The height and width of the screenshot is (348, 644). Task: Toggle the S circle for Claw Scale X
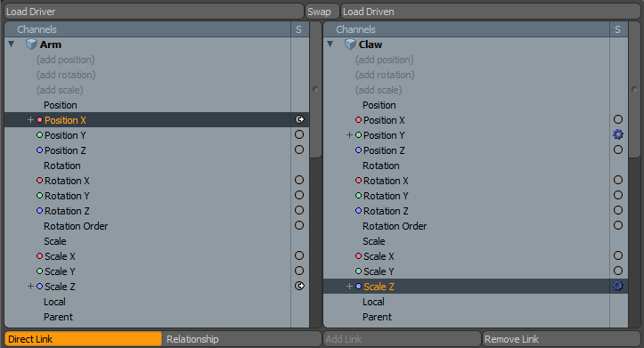[x=618, y=255]
